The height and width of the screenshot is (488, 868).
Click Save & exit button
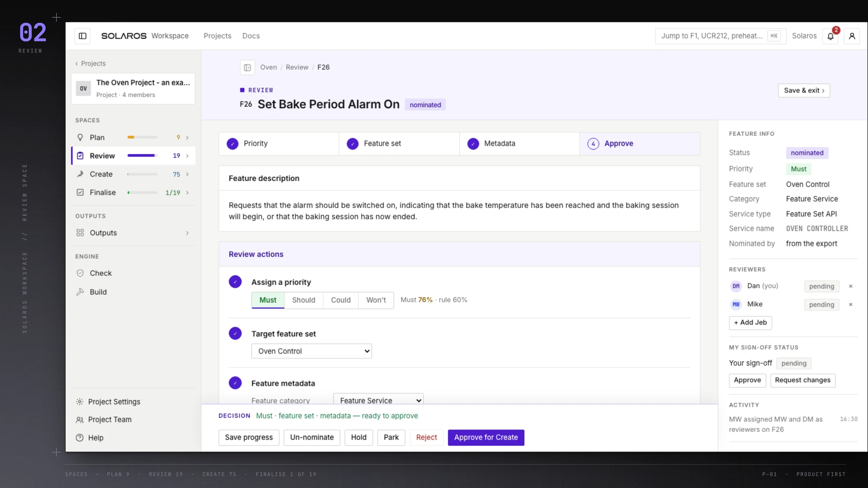pos(804,91)
